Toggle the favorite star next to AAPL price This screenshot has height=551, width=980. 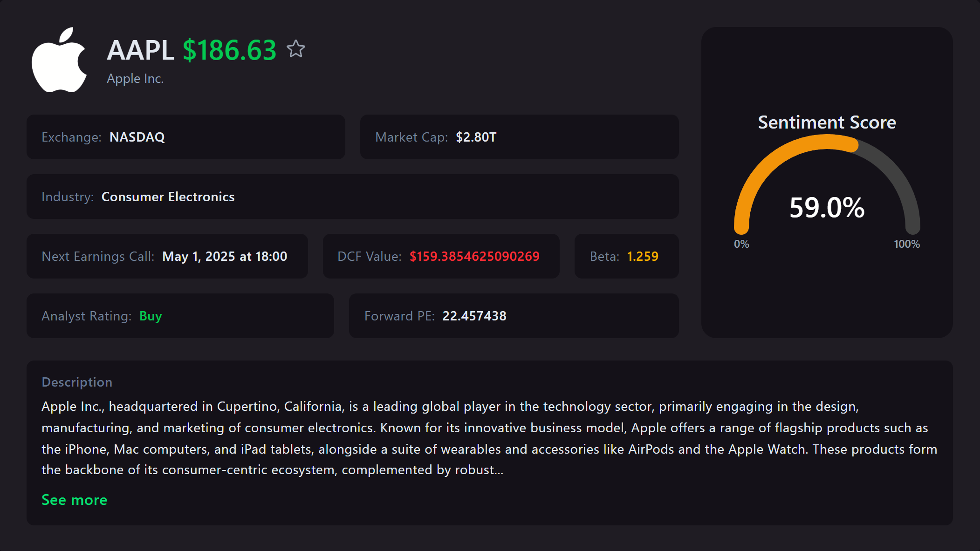tap(297, 49)
